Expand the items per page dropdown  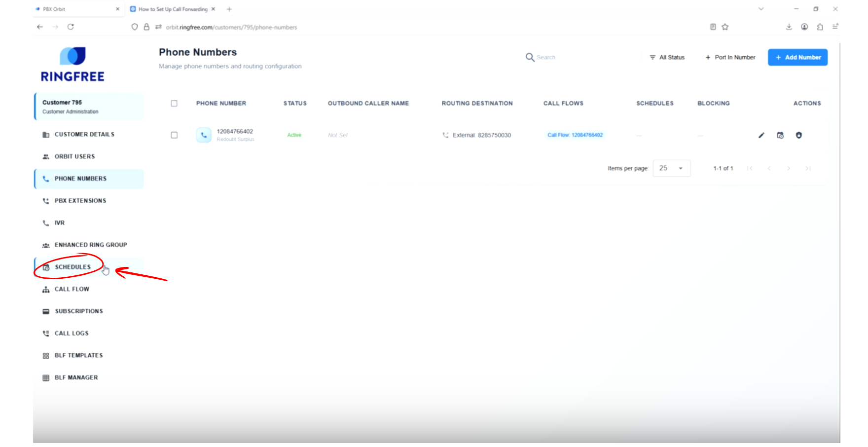671,168
